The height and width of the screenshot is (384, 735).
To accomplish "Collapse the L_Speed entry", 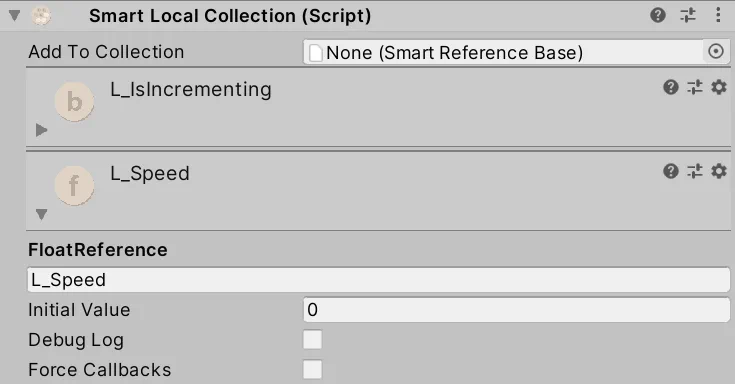I will pos(42,214).
